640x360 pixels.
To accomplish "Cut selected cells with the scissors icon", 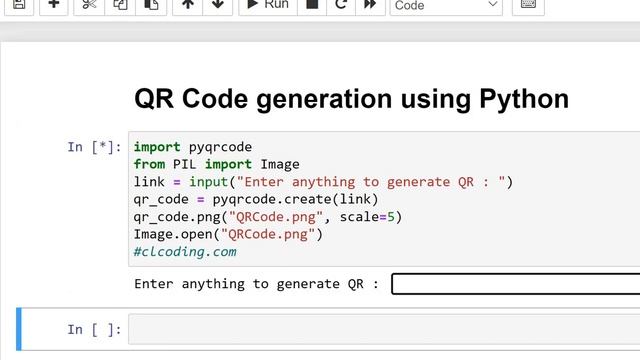I will tap(89, 5).
